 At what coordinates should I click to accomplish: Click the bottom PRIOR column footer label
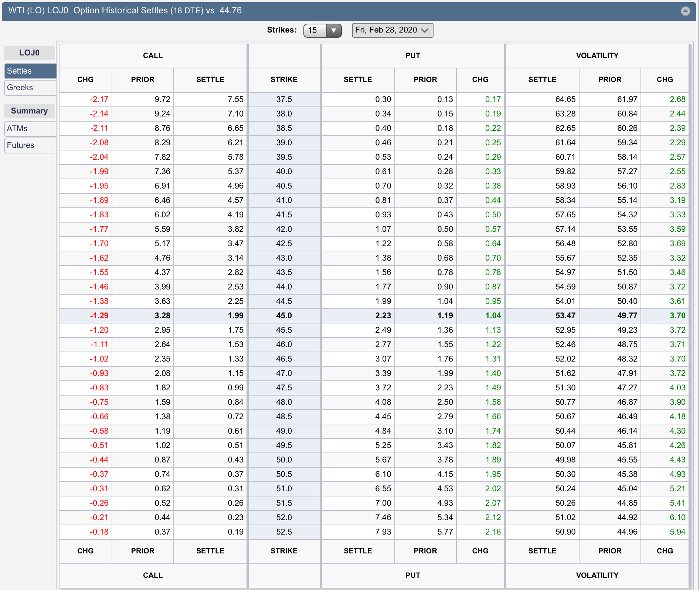(x=143, y=551)
